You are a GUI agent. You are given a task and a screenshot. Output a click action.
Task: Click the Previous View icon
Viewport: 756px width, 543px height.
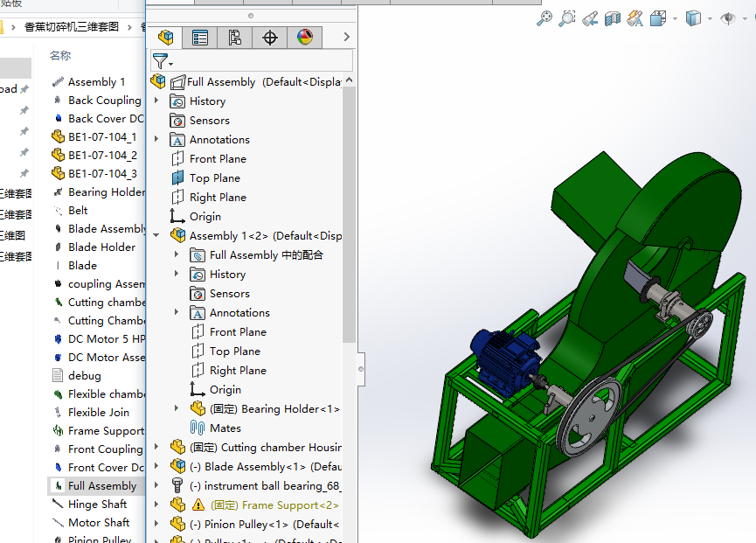tap(590, 18)
